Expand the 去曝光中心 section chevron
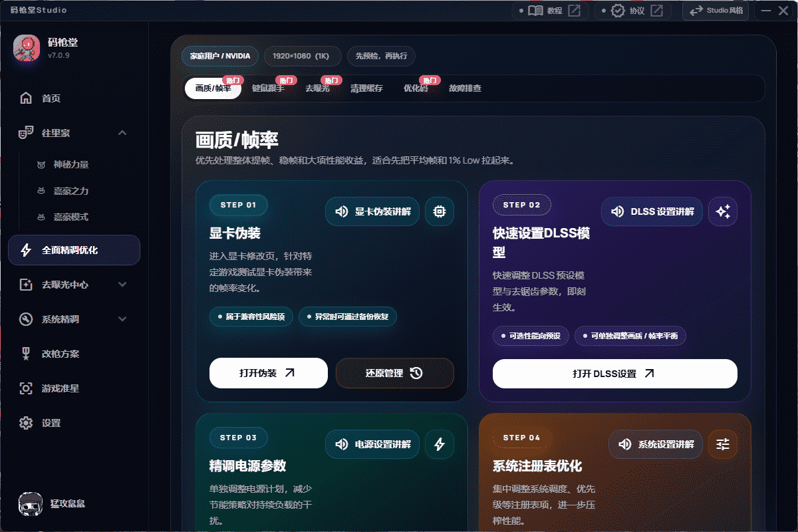Image resolution: width=798 pixels, height=532 pixels. (x=122, y=285)
